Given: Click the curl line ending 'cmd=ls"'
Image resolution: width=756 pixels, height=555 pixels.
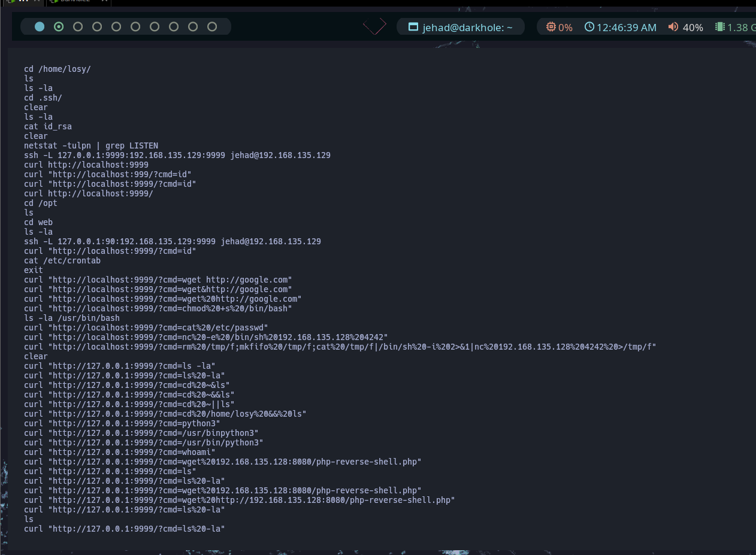Looking at the screenshot, I should (110, 471).
